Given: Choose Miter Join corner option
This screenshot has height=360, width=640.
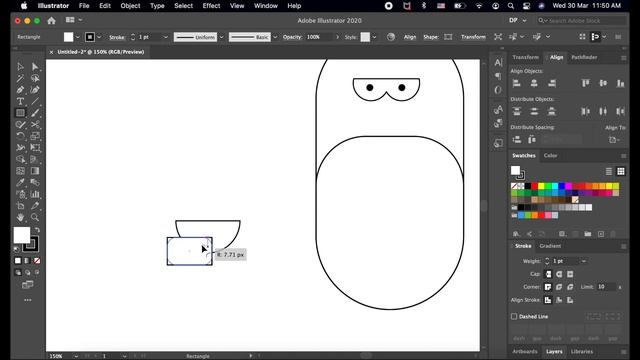Looking at the screenshot, I should pyautogui.click(x=548, y=287).
